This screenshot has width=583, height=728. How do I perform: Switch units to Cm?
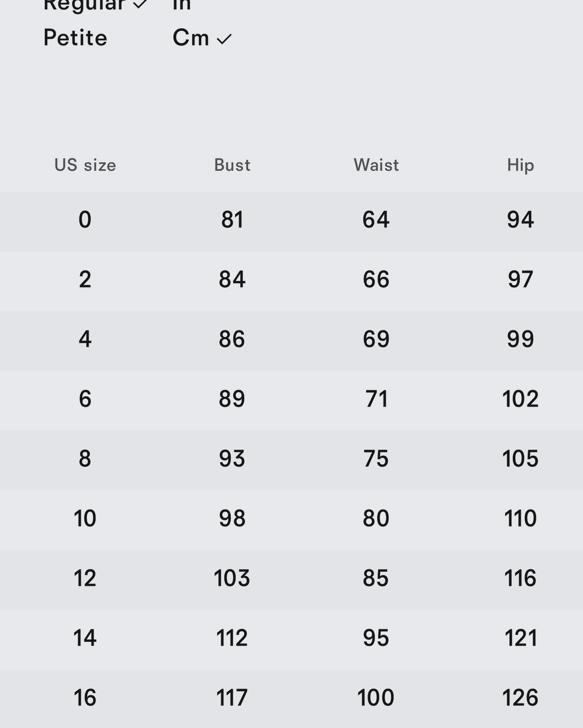pos(191,38)
